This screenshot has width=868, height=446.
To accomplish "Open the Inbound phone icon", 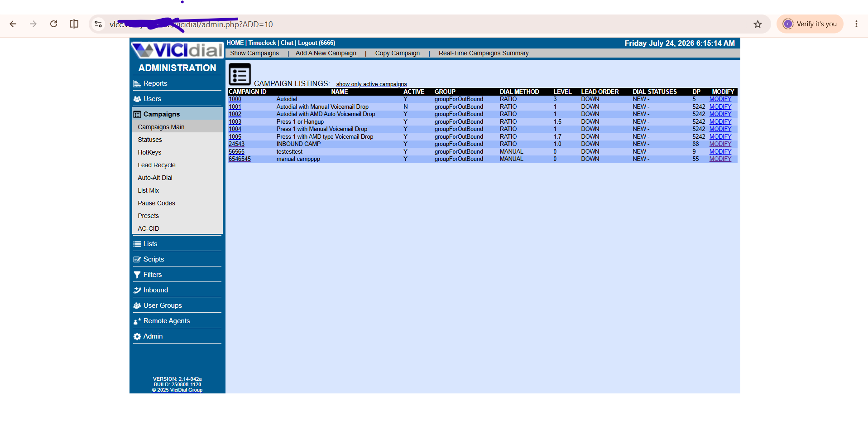I will [137, 290].
